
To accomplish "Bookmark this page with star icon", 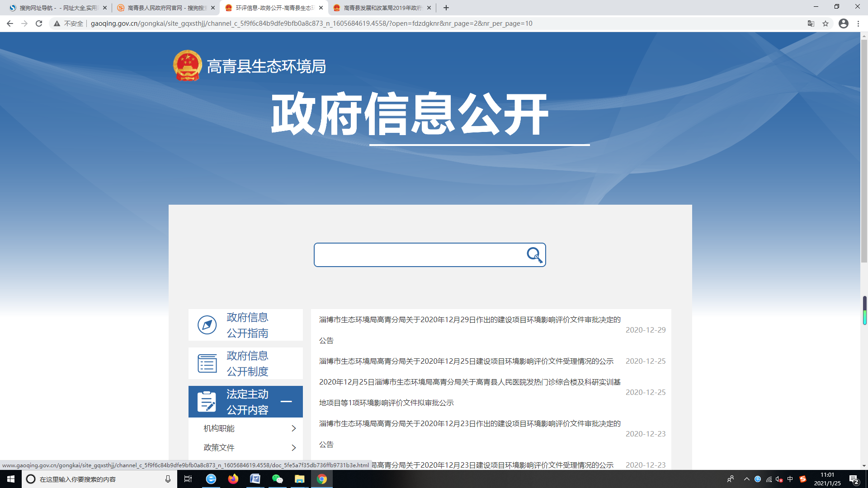I will tap(826, 23).
